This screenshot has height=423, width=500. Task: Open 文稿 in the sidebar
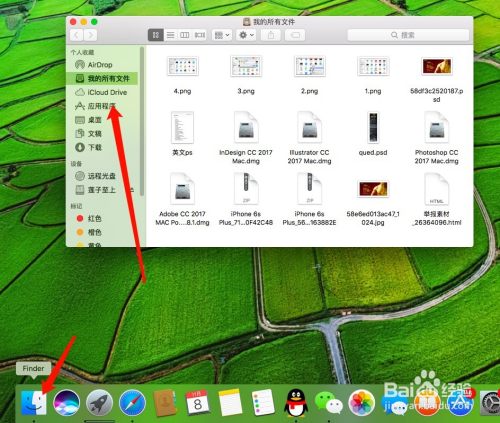point(102,134)
